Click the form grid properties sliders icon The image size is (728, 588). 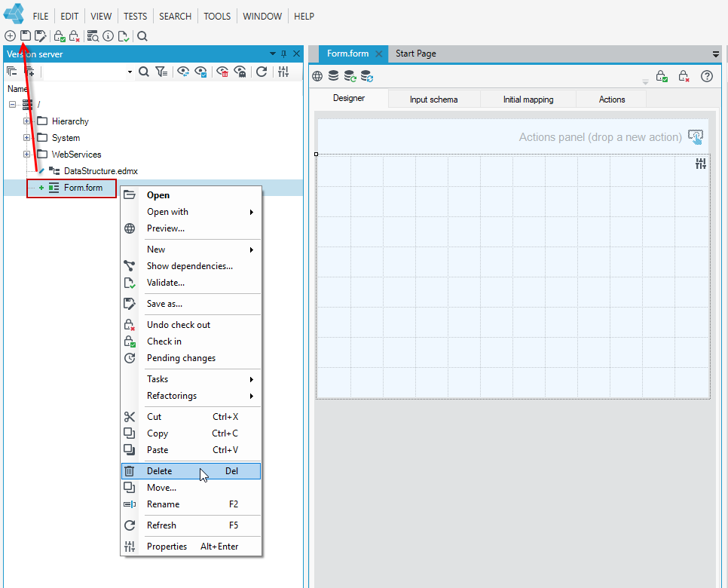(x=701, y=164)
